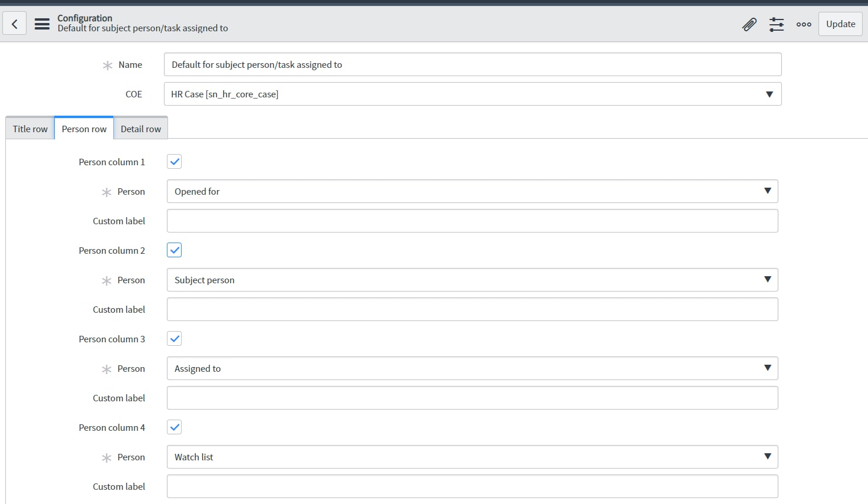Viewport: 868px width, 504px height.
Task: Switch to the Detail row tab
Action: point(140,129)
